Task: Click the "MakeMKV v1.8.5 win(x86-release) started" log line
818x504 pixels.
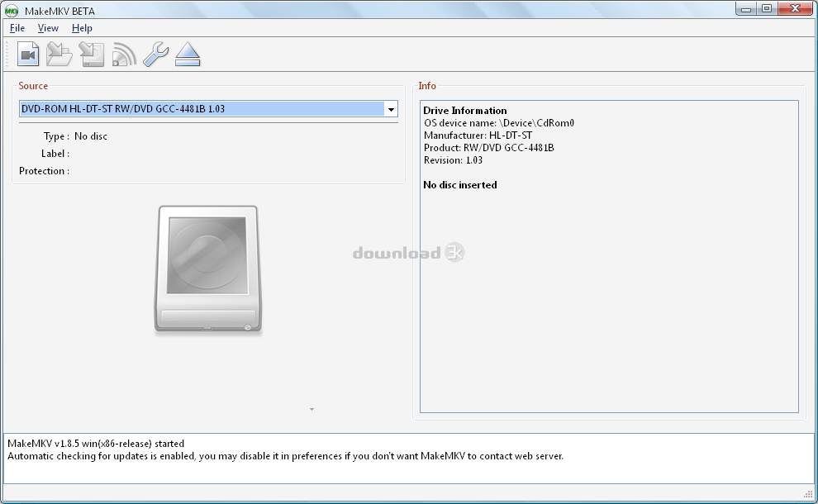Action: click(x=96, y=444)
